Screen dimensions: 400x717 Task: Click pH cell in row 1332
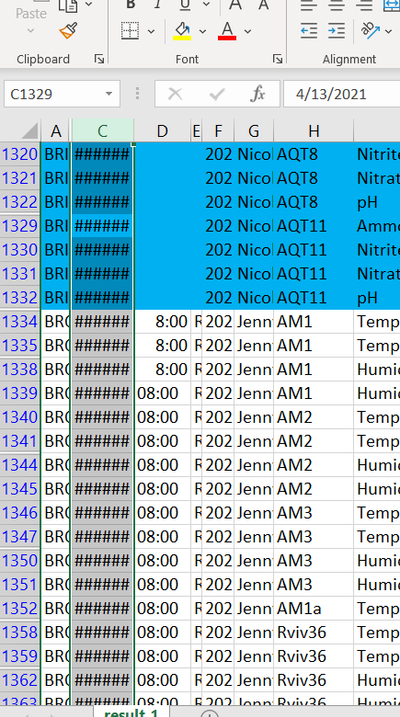pos(377,298)
